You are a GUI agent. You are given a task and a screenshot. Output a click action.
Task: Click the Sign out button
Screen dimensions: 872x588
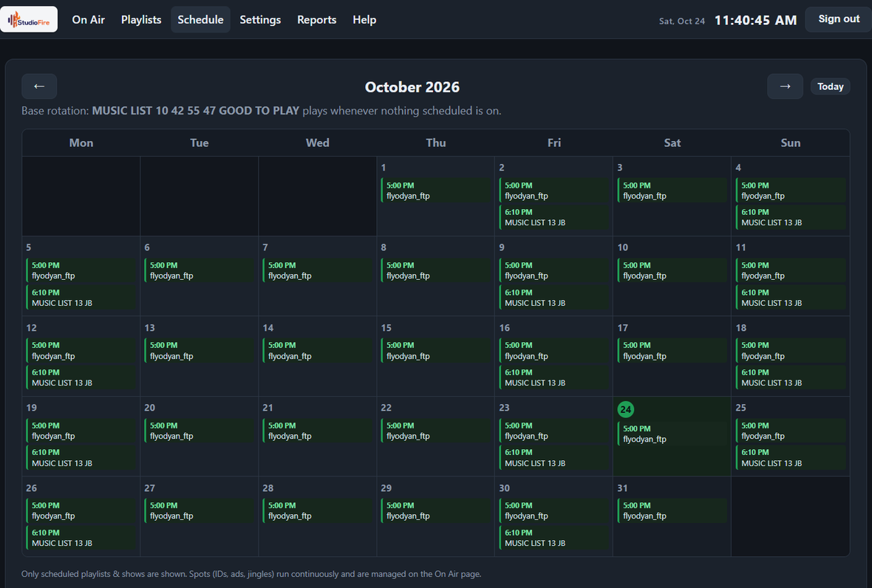pos(839,19)
